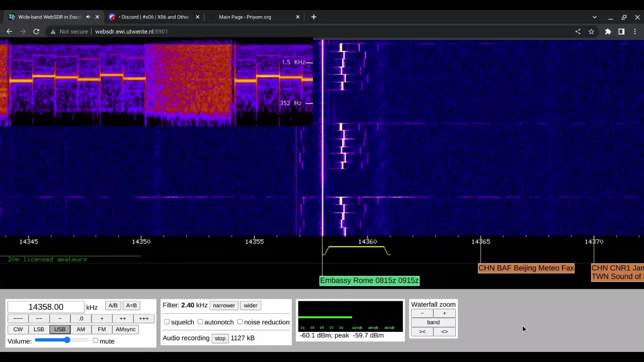Click the 14365 frequency scale mark
644x362 pixels.
pos(480,241)
